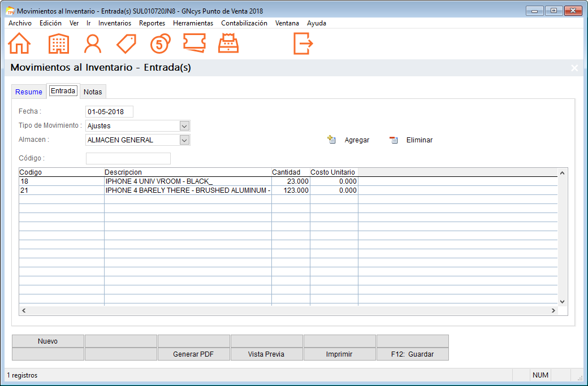Close the Movimientos al Inventario panel
The width and height of the screenshot is (588, 386).
coord(574,68)
